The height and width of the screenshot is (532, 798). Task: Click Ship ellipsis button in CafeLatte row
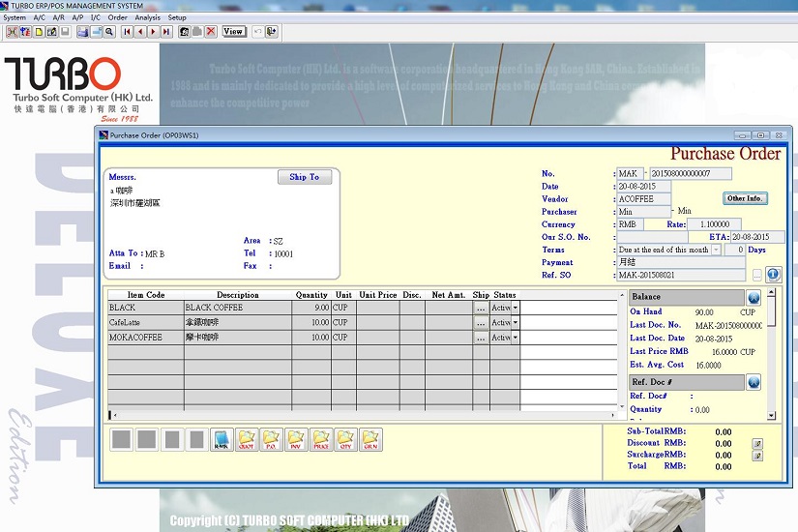481,323
